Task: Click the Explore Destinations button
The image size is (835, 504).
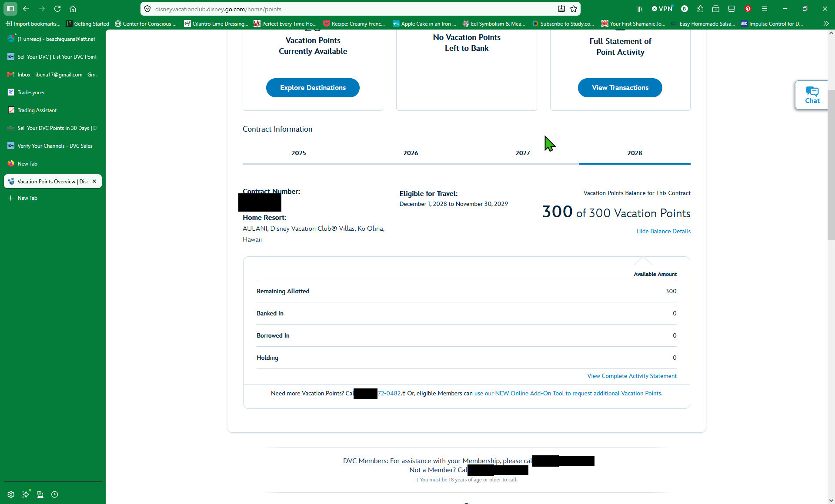Action: (x=313, y=88)
